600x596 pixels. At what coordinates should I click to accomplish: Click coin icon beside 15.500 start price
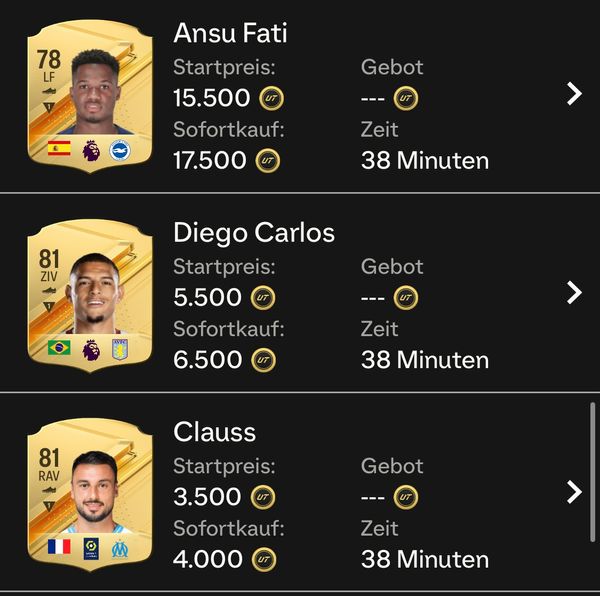(x=271, y=98)
